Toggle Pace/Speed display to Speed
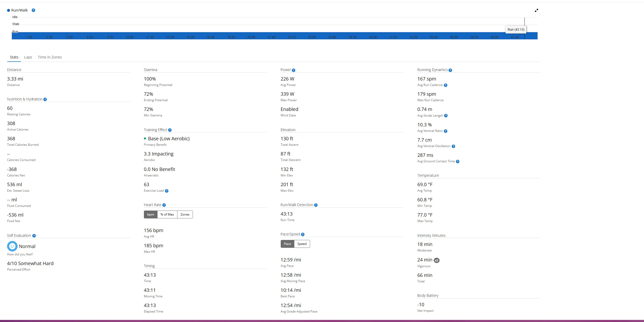 (x=302, y=244)
